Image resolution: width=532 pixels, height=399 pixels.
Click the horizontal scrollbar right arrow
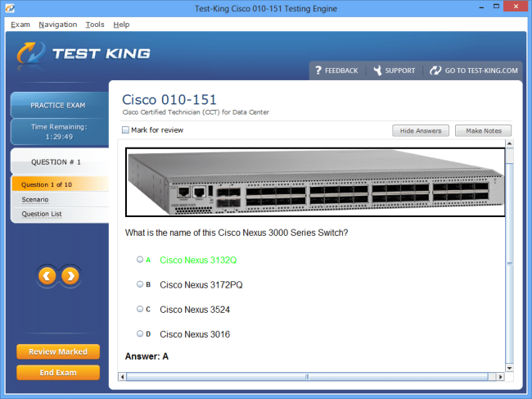[x=500, y=376]
